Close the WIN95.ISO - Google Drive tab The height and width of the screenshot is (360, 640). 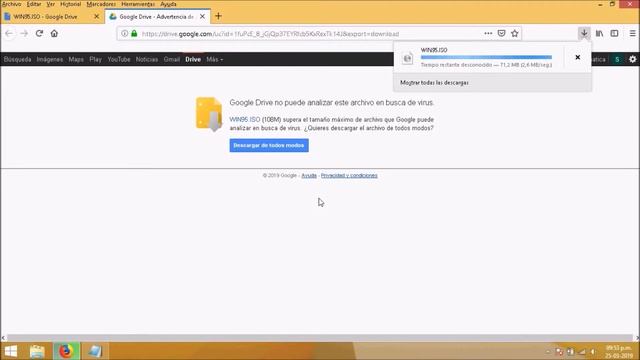[x=96, y=17]
